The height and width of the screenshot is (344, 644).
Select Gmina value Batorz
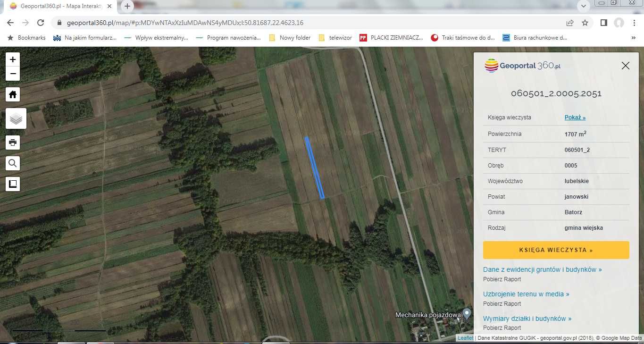coord(573,212)
